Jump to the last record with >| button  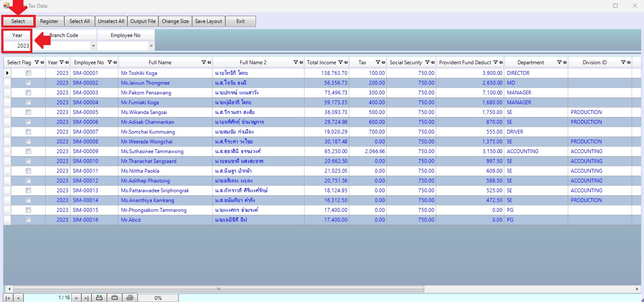86,298
